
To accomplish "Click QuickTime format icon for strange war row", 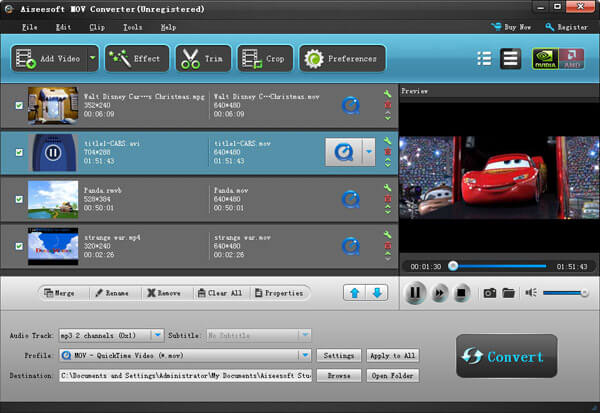I will pyautogui.click(x=351, y=246).
